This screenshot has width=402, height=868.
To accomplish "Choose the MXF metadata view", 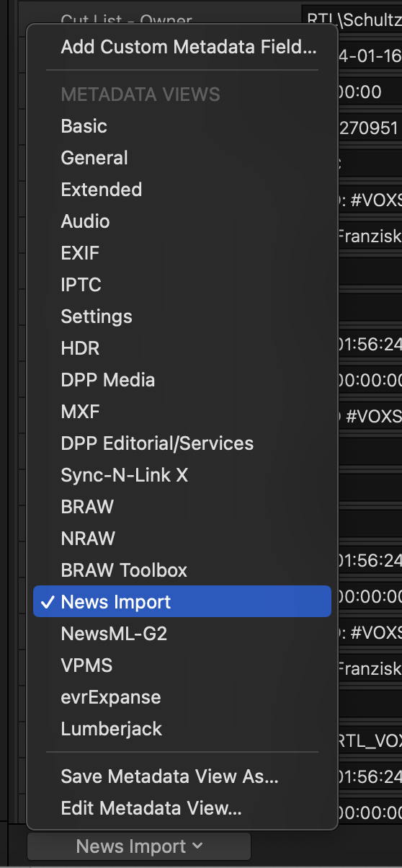I will [x=182, y=412].
